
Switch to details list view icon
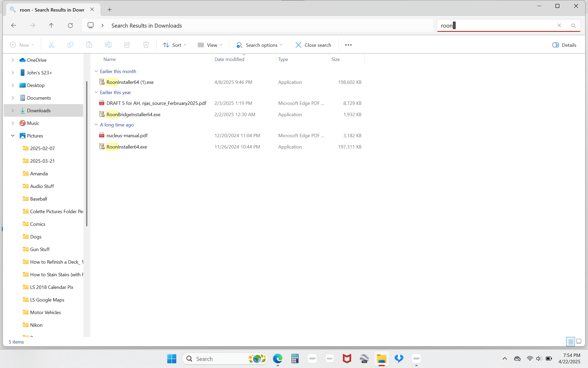click(570, 341)
